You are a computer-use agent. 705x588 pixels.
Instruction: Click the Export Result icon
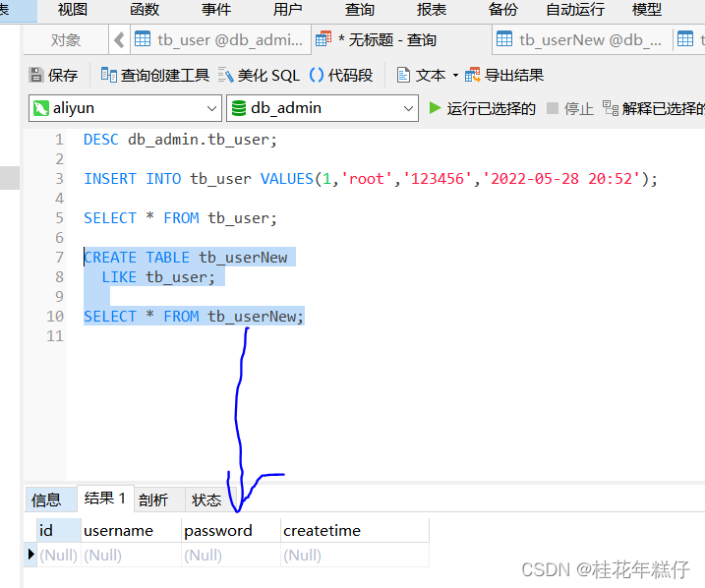(x=473, y=75)
